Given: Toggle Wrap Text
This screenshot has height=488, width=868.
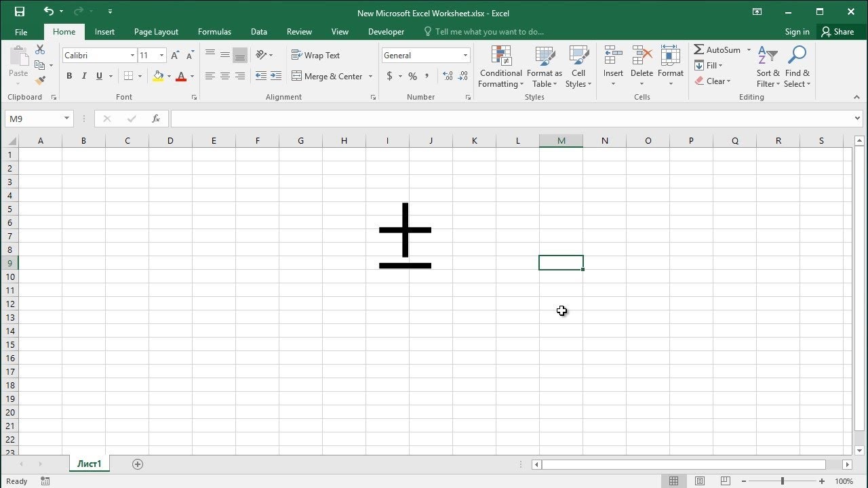Looking at the screenshot, I should [316, 55].
